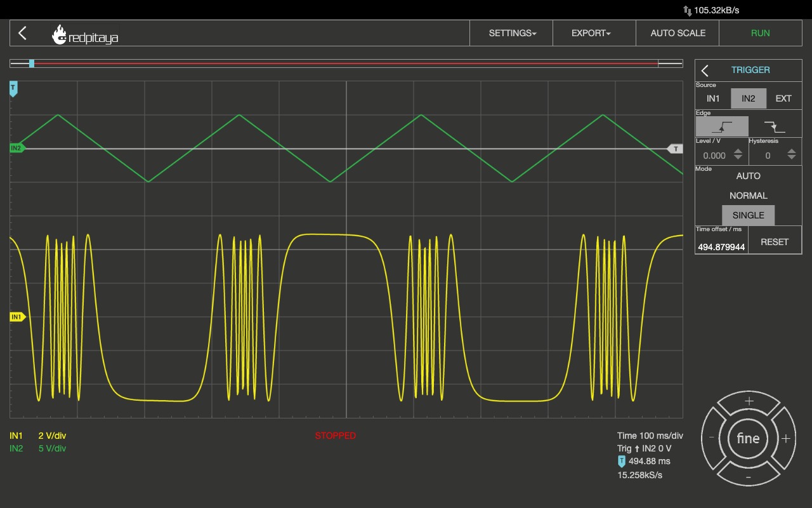Click the IN2 channel marker on graph
The image size is (812, 508).
(17, 149)
